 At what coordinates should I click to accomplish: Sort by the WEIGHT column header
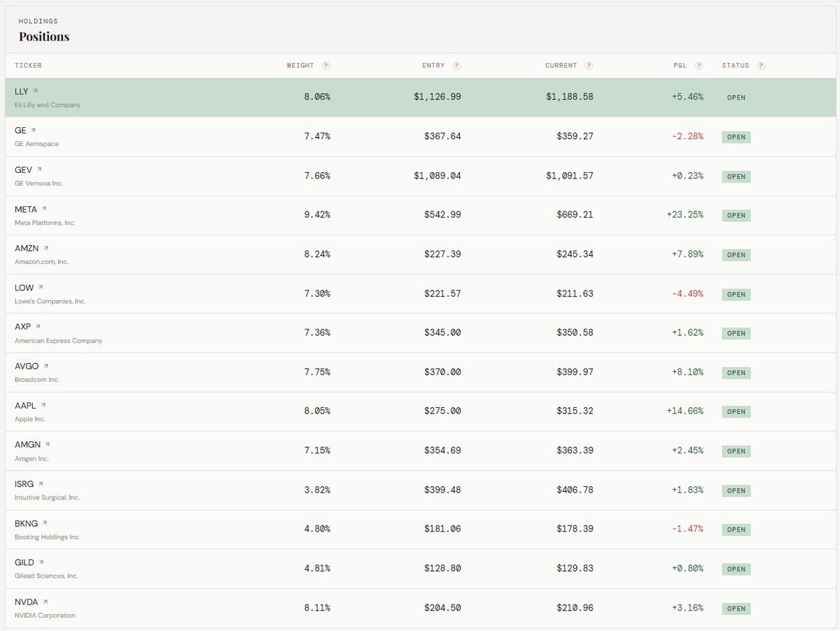(300, 66)
